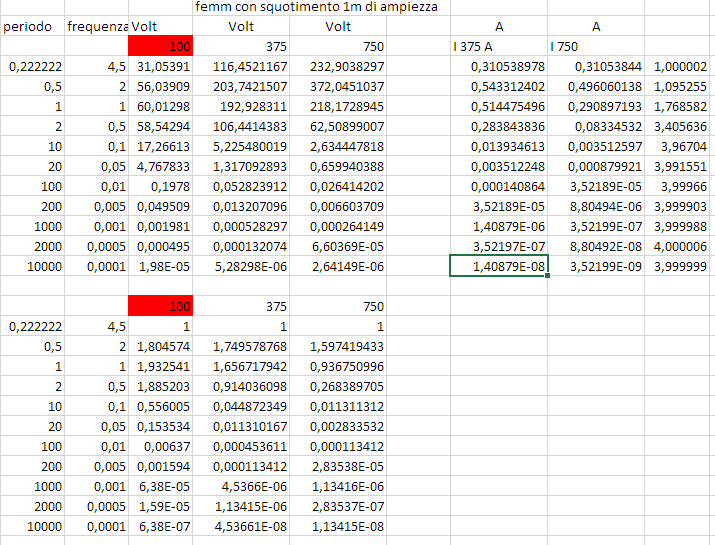The image size is (715, 545).
Task: Select the "frequenza" column header cell
Action: coord(97,26)
